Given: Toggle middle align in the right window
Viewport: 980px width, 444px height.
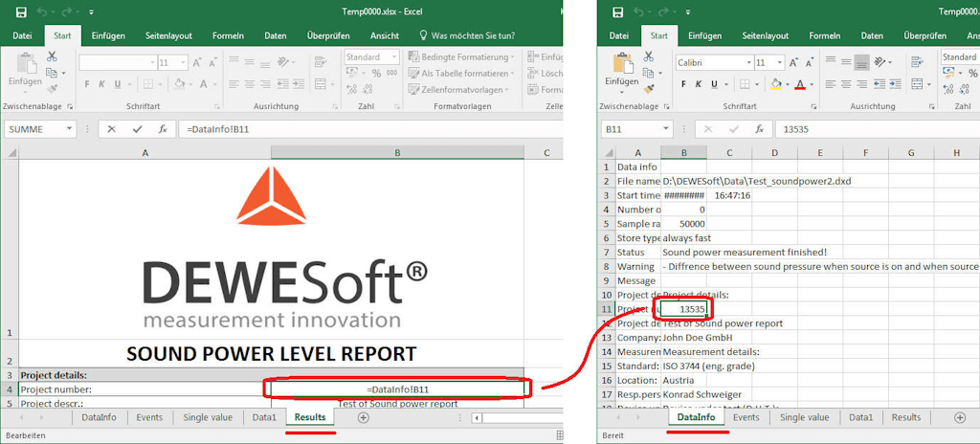Looking at the screenshot, I should [x=846, y=61].
